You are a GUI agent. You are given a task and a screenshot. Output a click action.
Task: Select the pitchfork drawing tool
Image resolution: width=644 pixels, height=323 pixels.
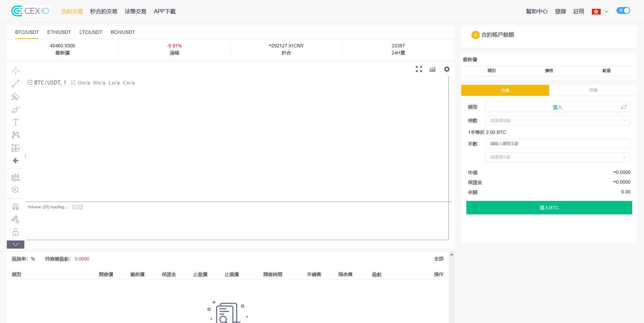[x=16, y=96]
